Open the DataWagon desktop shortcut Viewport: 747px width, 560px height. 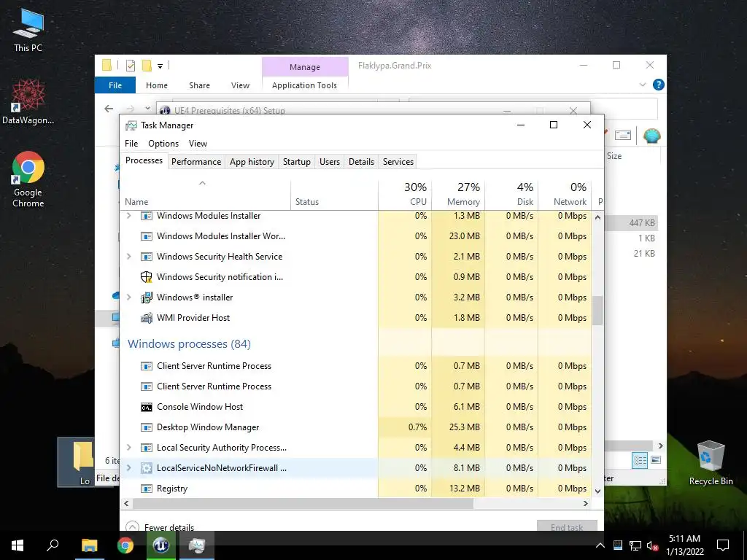28,101
